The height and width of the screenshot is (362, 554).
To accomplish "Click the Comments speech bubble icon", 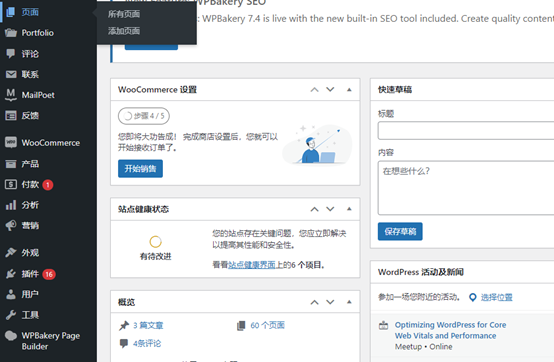I will [11, 54].
